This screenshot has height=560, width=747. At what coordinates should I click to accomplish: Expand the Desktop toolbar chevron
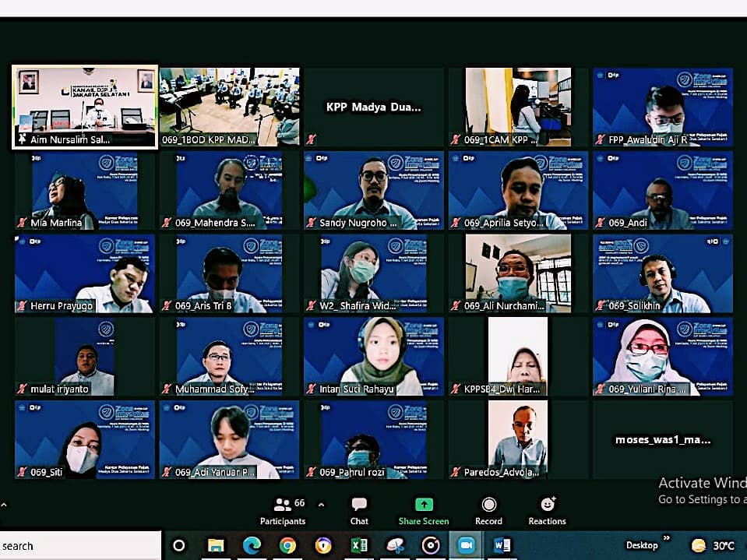667,538
